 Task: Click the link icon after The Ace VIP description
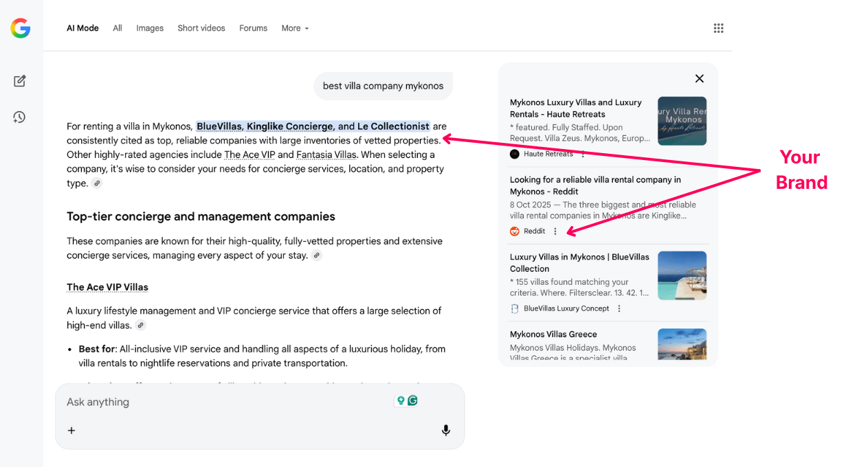click(140, 324)
